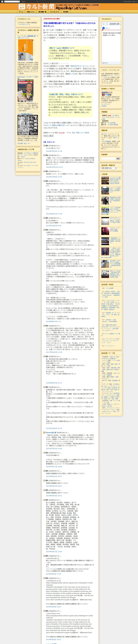
Task: Click the post timestamp 0:52:00
Action: pos(62,133)
